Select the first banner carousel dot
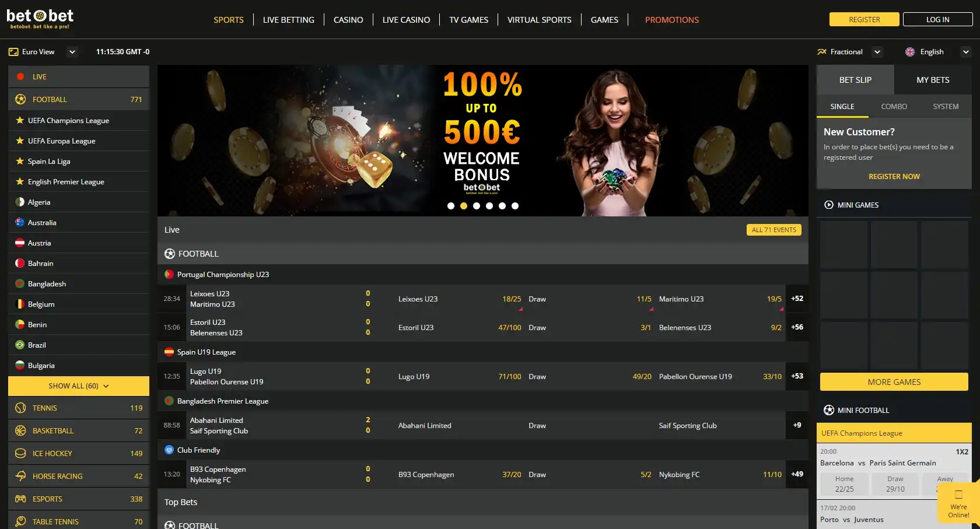980x529 pixels. pos(451,206)
